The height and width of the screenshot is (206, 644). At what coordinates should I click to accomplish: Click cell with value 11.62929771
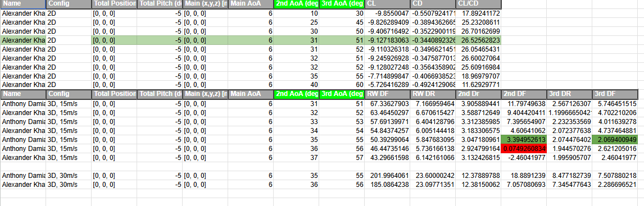point(478,85)
